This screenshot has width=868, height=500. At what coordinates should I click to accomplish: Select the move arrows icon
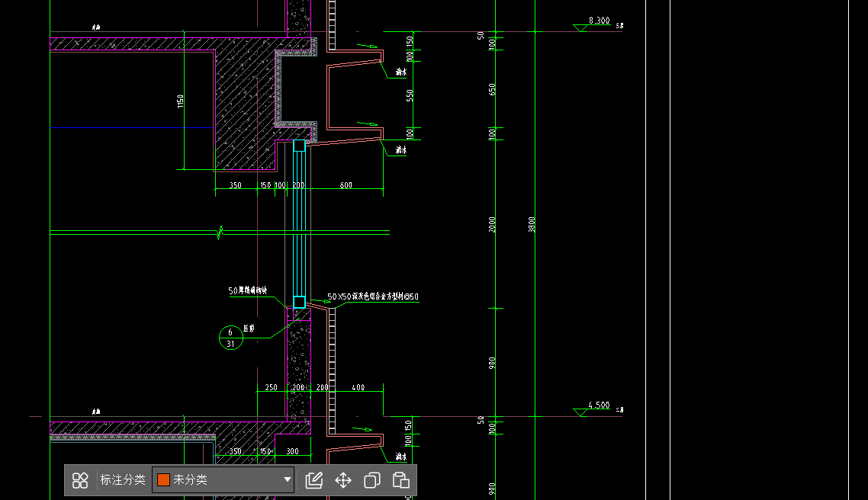tap(343, 480)
